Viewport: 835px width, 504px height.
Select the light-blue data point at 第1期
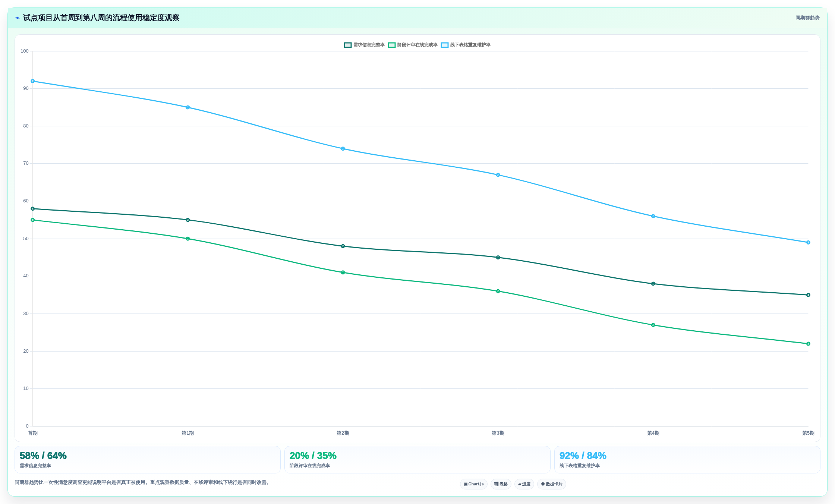pos(188,107)
